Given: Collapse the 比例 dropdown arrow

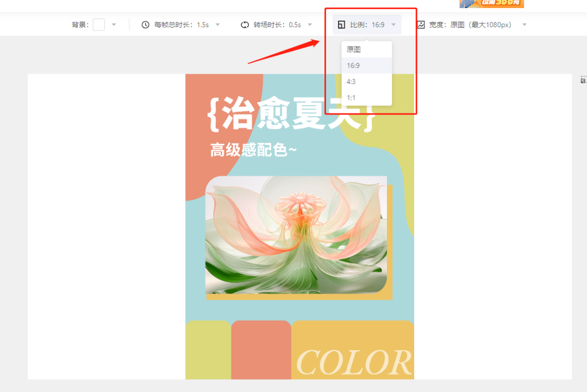Looking at the screenshot, I should tap(394, 25).
